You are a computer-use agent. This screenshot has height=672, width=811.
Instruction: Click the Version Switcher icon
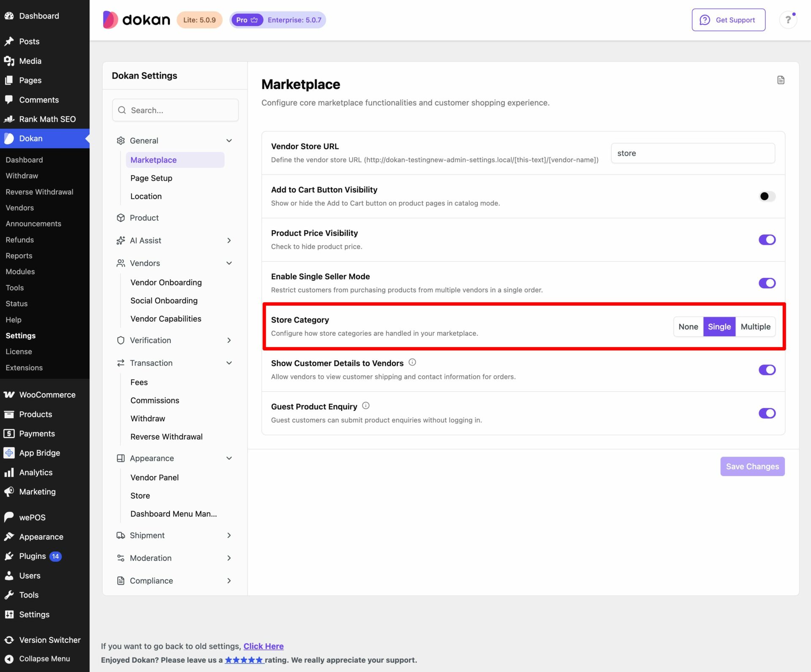point(9,640)
